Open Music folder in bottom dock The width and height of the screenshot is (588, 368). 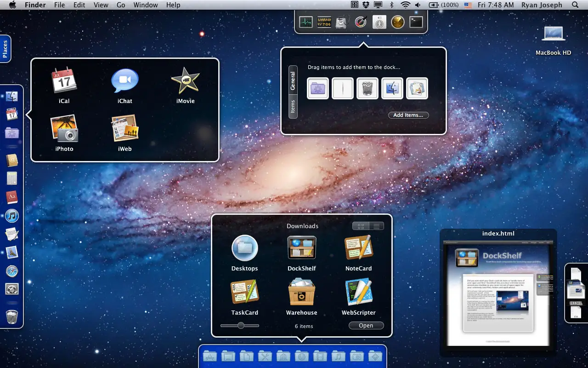339,356
